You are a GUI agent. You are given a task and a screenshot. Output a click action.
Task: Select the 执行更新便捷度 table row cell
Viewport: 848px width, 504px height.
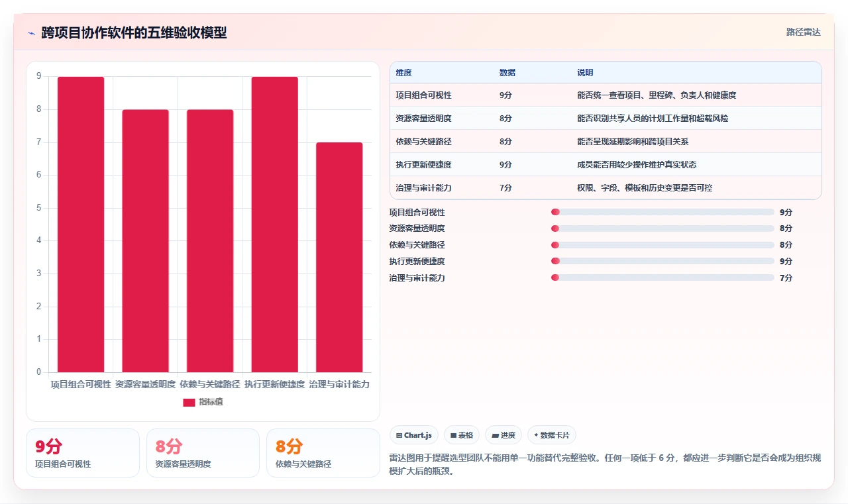424,165
